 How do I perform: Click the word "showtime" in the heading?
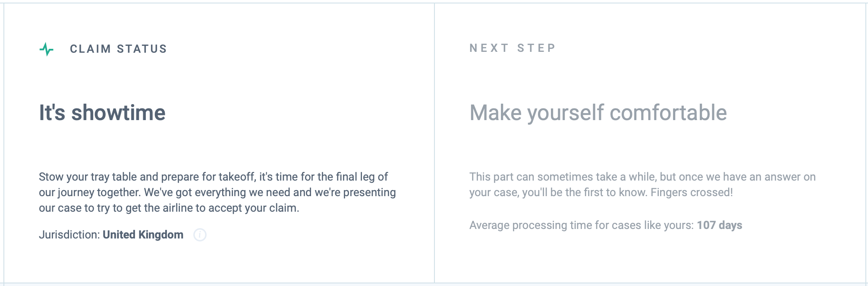[x=118, y=113]
